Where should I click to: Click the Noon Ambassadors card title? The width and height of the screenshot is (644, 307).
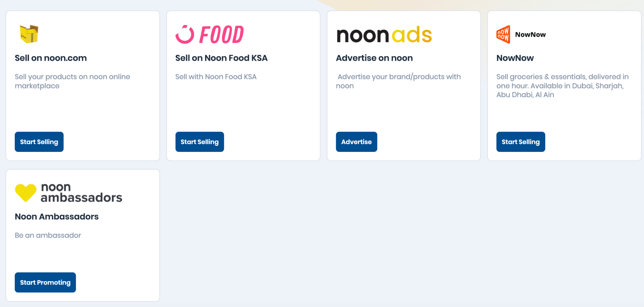(57, 216)
